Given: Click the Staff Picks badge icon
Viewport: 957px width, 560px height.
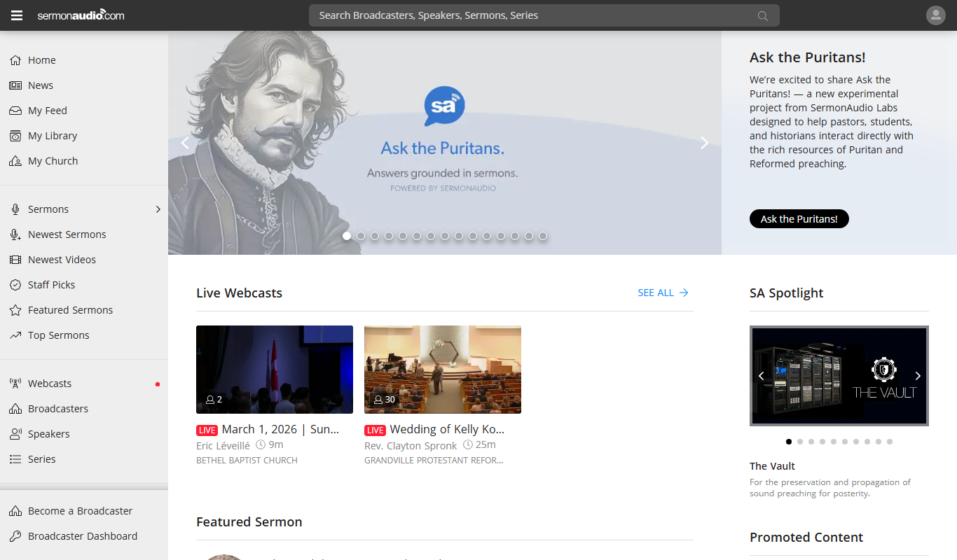Looking at the screenshot, I should coord(15,285).
